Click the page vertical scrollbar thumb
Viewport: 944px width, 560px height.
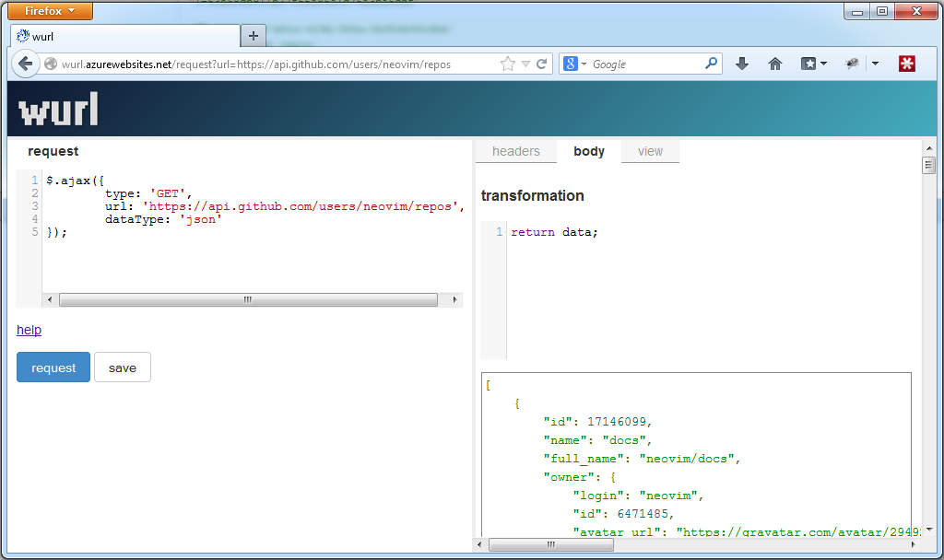click(x=928, y=165)
